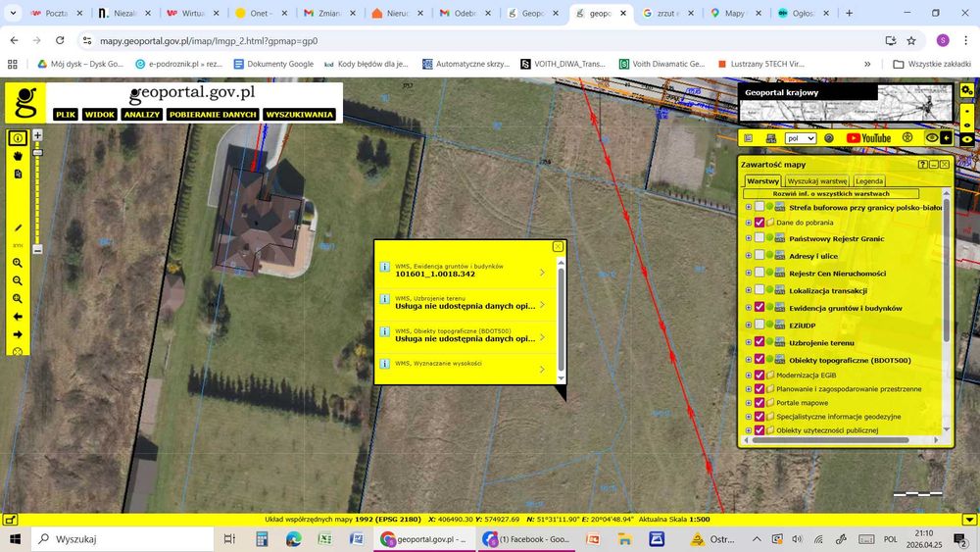Activate the info identify tool
Viewport: 980px width, 552px height.
(x=18, y=138)
